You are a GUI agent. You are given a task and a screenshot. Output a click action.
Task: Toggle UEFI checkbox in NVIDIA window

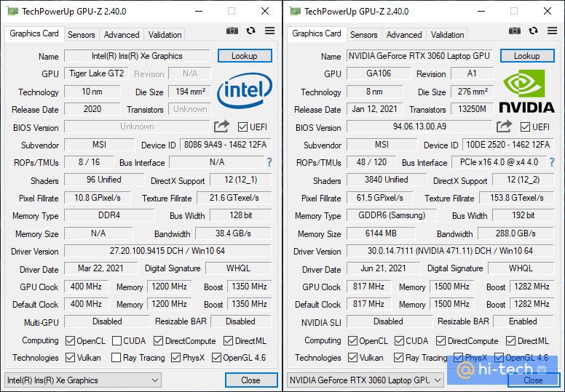(525, 127)
